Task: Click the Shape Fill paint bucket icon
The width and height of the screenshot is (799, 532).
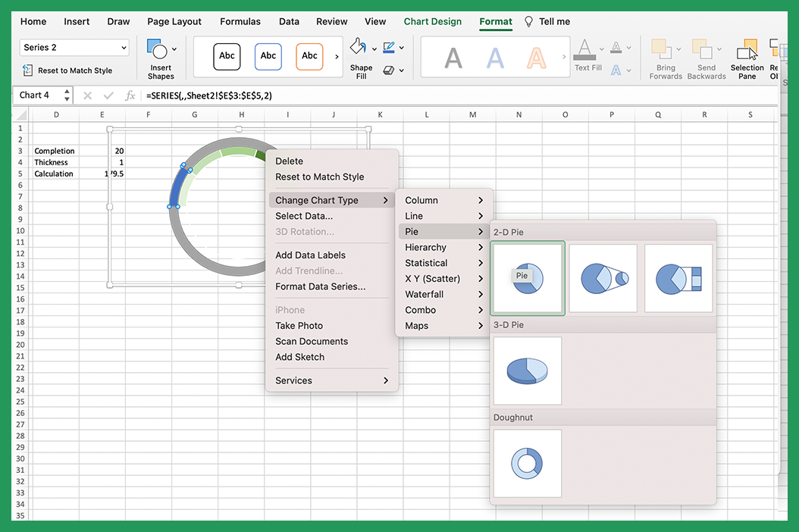Action: (358, 48)
